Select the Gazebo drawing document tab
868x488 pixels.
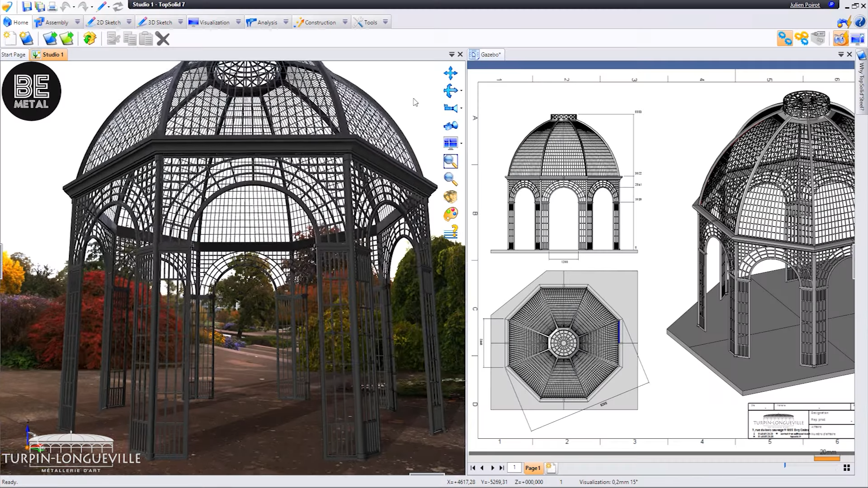(490, 55)
